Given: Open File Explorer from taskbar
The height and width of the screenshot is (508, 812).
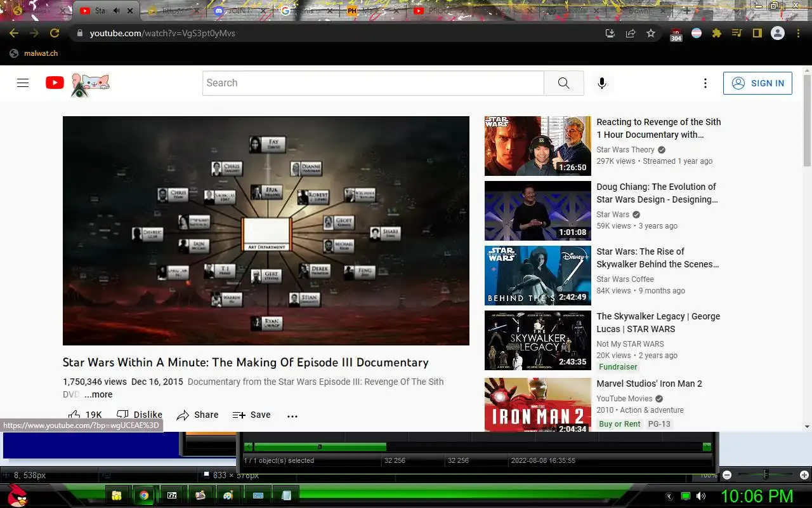Looking at the screenshot, I should click(x=117, y=495).
